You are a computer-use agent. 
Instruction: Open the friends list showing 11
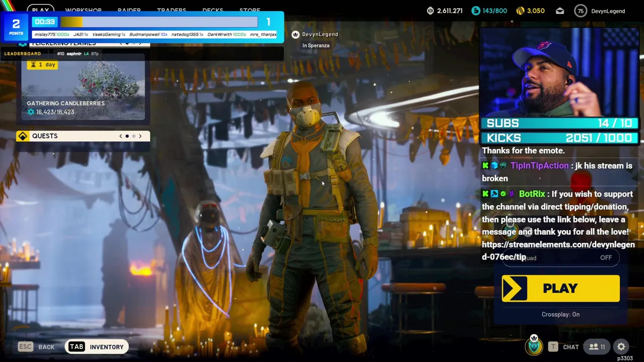(x=597, y=346)
